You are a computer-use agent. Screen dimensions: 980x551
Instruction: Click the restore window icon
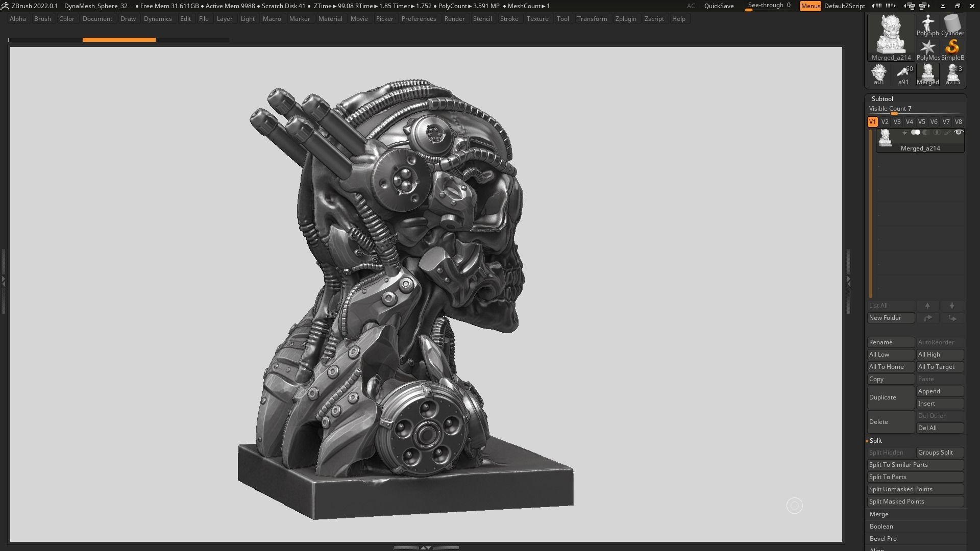958,6
